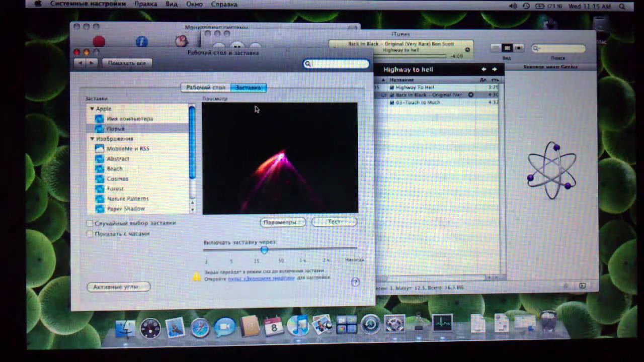
Task: Activate Spaces from the Dock
Action: coord(347,324)
